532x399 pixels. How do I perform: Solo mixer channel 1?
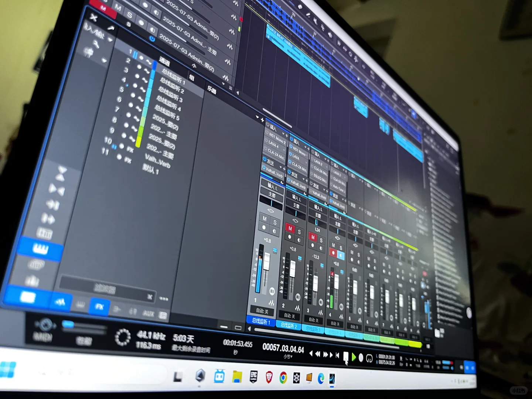274,222
